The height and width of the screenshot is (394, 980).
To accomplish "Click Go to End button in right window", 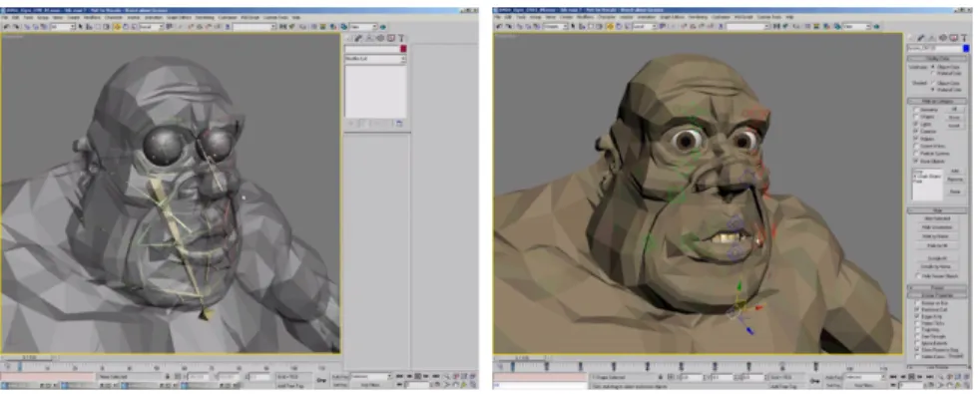I will pos(929,377).
